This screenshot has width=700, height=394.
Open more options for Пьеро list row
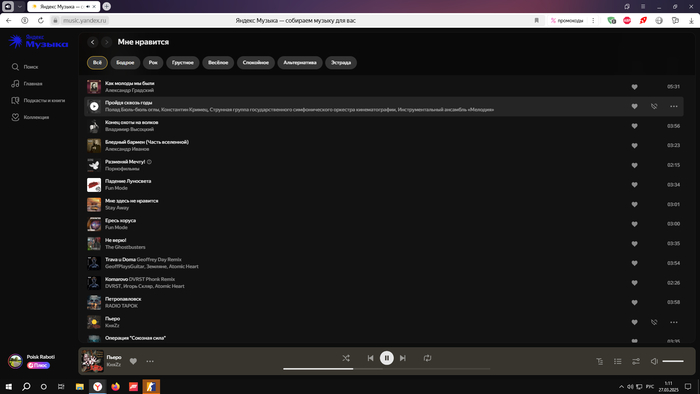pyautogui.click(x=674, y=322)
